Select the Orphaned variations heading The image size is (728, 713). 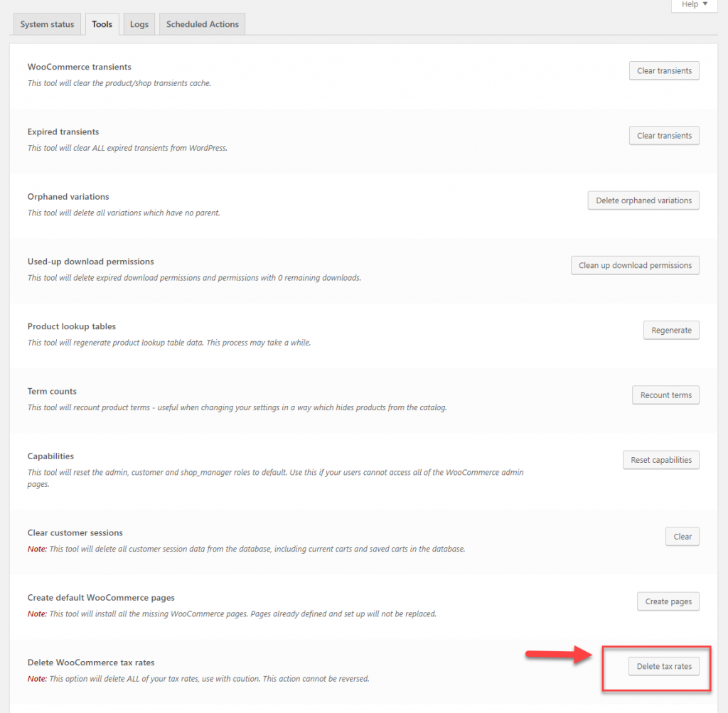[68, 197]
